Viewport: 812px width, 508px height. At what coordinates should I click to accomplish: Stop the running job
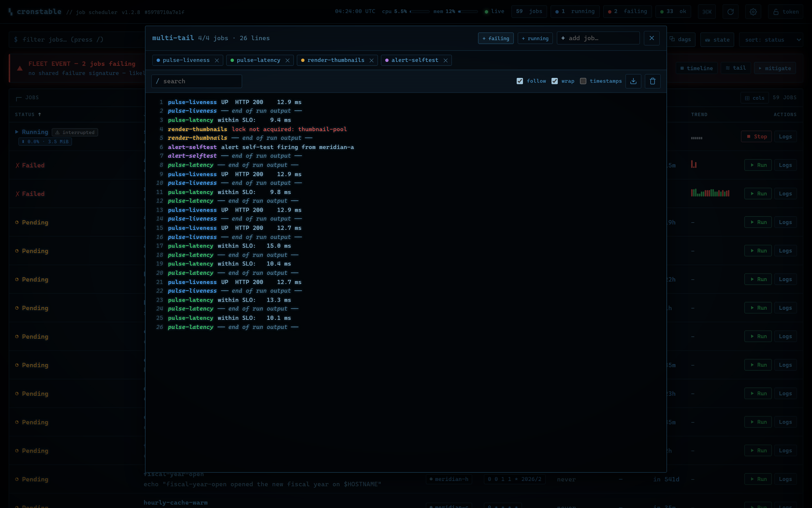tap(757, 136)
